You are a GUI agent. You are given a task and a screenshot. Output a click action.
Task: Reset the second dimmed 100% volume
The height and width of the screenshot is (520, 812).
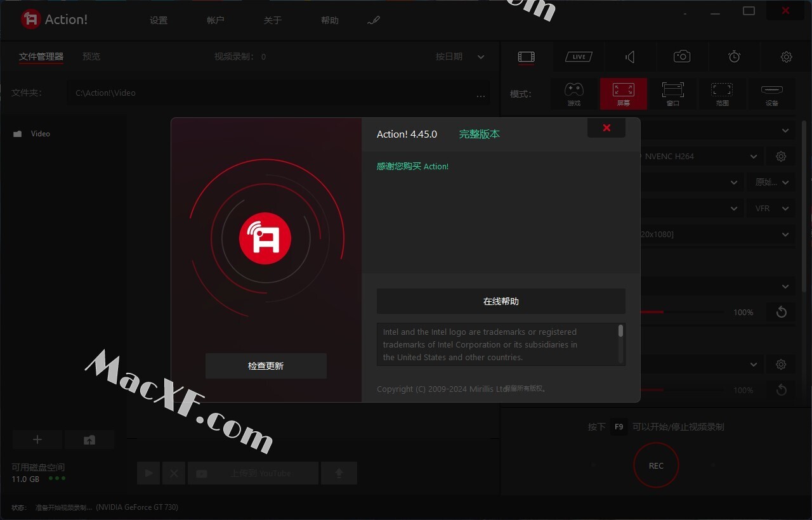[781, 390]
